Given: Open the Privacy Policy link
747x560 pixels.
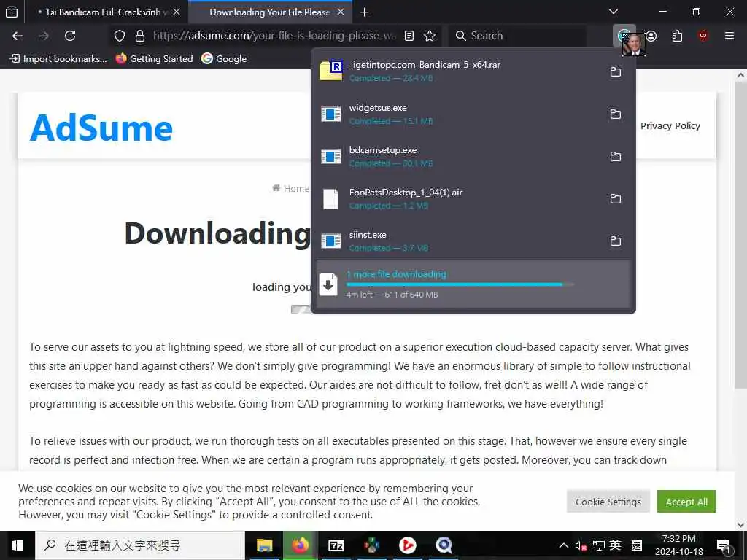Looking at the screenshot, I should (x=670, y=125).
